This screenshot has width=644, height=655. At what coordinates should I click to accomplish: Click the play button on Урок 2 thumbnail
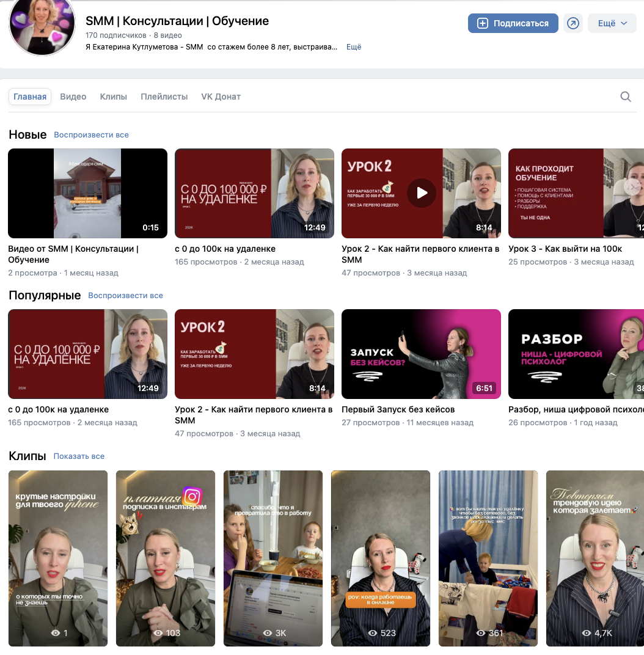[x=422, y=193]
